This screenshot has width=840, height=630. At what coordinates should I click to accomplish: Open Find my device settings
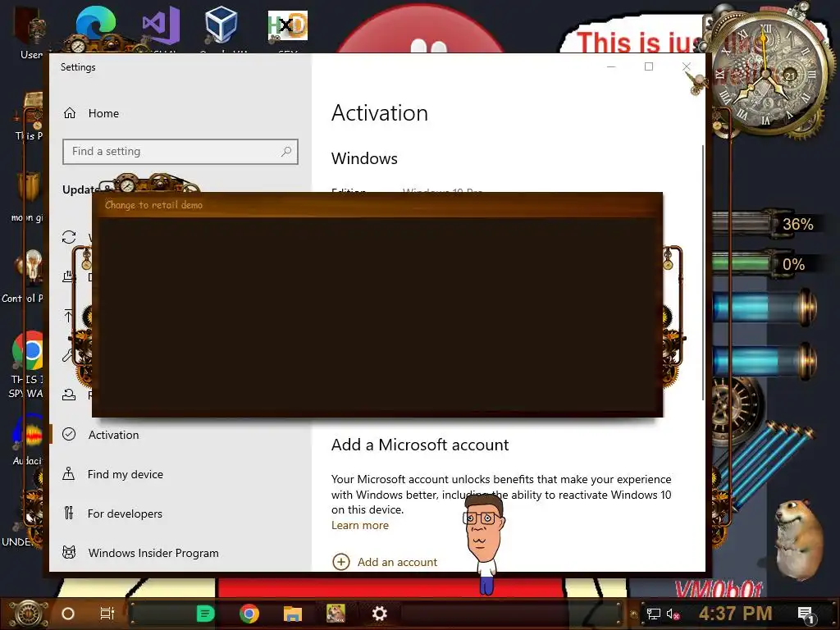(x=126, y=474)
